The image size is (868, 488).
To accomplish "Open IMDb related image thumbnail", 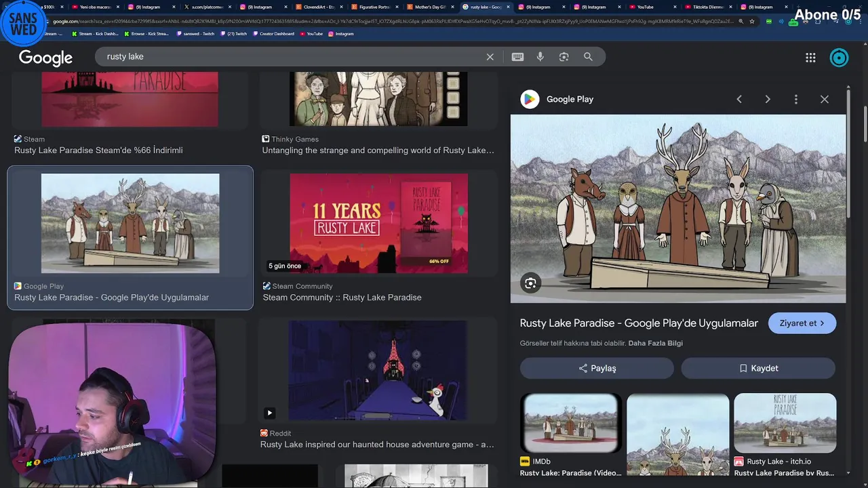I will click(570, 423).
